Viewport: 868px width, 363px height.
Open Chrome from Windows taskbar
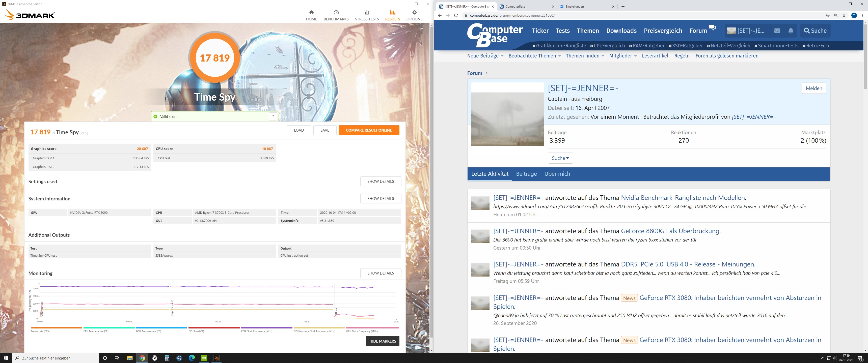click(142, 358)
